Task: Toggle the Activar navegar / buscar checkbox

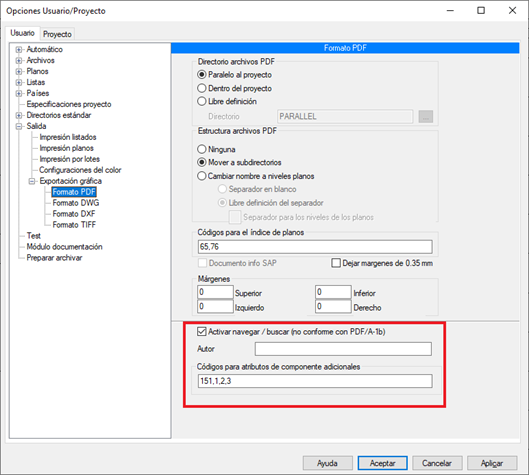Action: point(202,332)
